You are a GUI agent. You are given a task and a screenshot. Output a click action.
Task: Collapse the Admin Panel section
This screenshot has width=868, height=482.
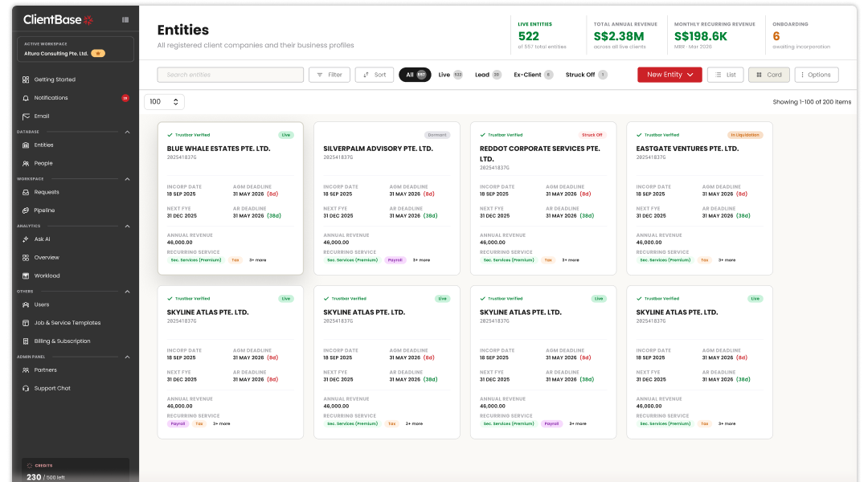(127, 357)
